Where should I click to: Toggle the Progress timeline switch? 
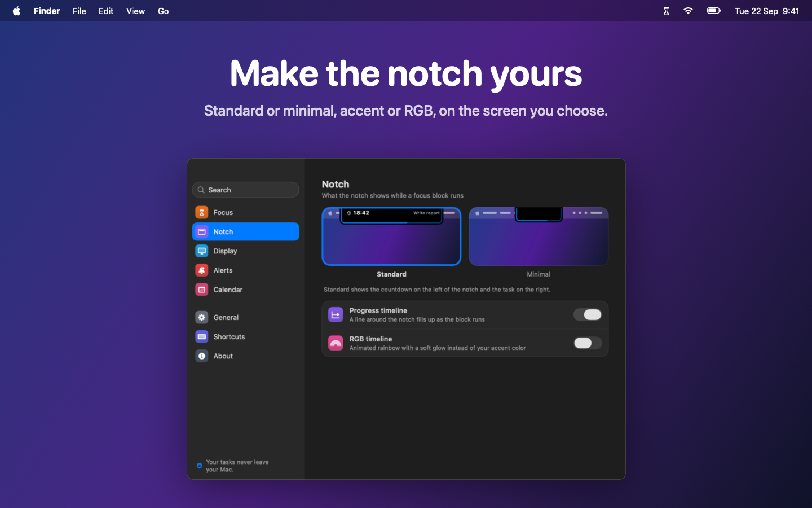click(588, 314)
